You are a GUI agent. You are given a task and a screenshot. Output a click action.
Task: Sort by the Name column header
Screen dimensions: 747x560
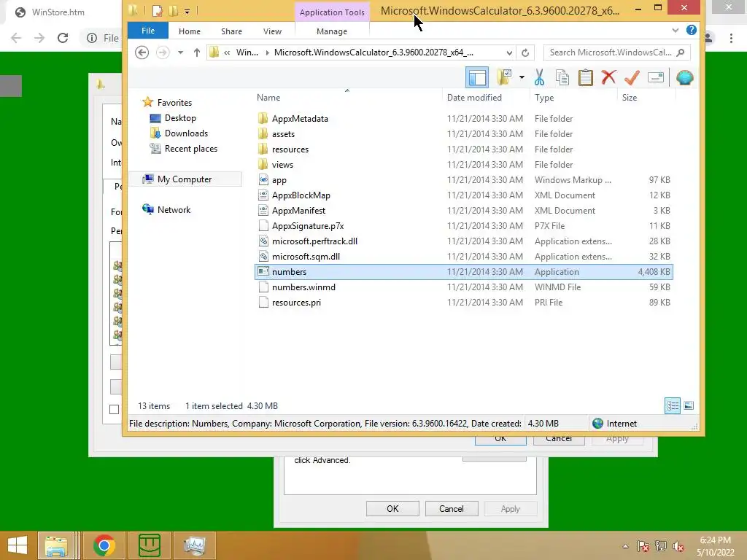pos(347,97)
